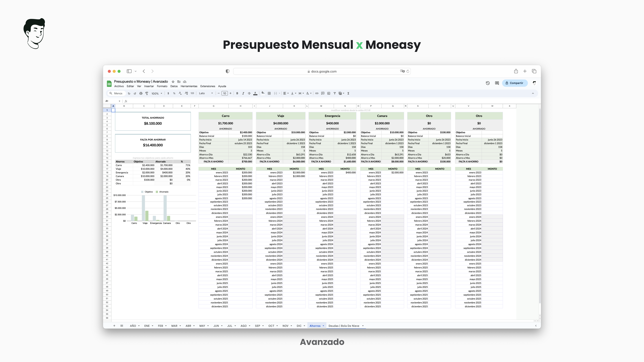Insert a comment from the toolbar

(323, 93)
